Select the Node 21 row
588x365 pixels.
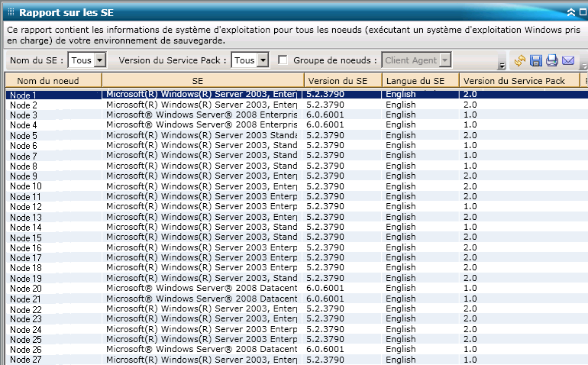[x=296, y=299]
